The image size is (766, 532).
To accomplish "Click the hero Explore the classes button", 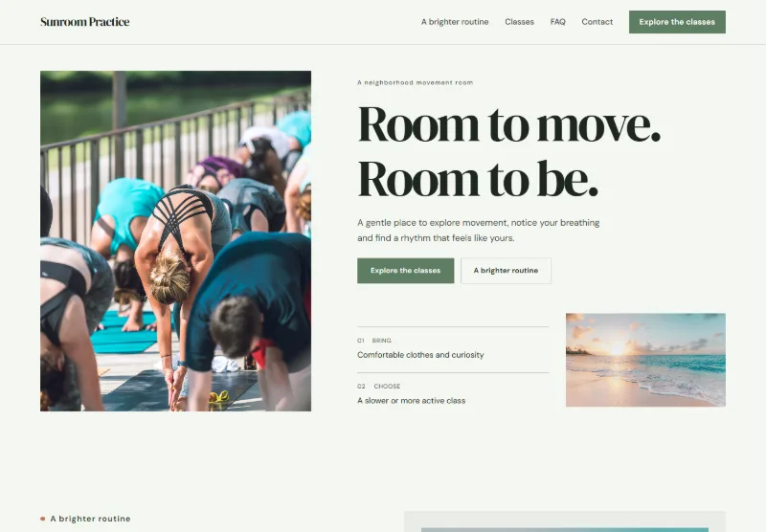I will tap(405, 271).
